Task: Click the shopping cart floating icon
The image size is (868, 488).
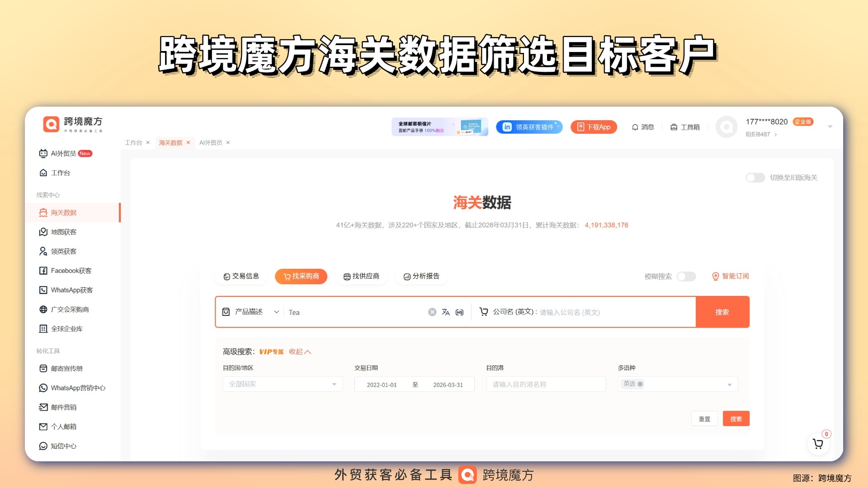Action: coord(818,444)
